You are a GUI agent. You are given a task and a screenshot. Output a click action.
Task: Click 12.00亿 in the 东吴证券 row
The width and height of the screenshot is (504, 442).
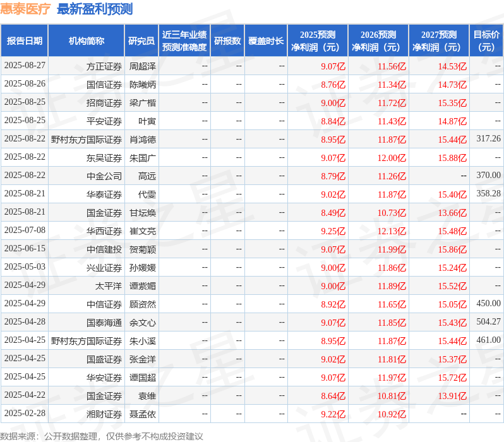pos(392,158)
